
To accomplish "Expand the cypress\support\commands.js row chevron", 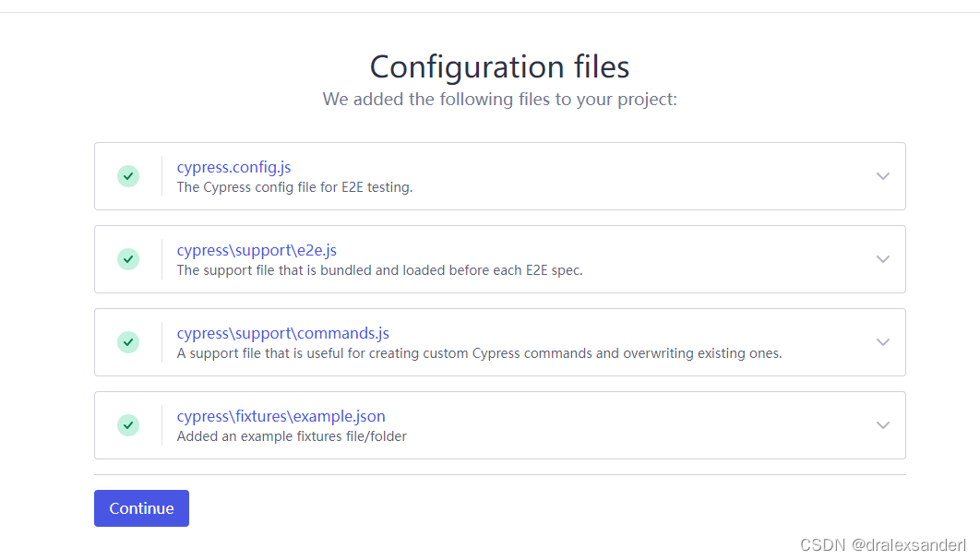I will click(x=882, y=342).
